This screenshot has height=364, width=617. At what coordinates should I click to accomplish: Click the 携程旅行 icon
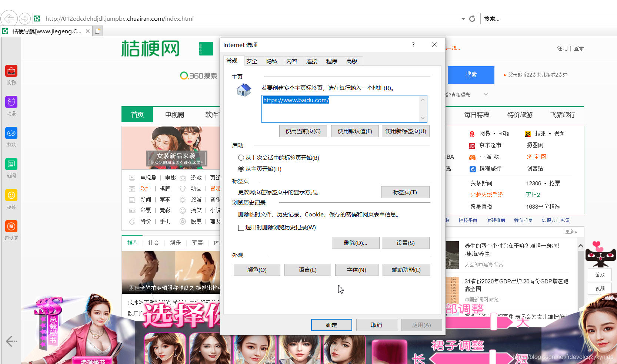(473, 169)
